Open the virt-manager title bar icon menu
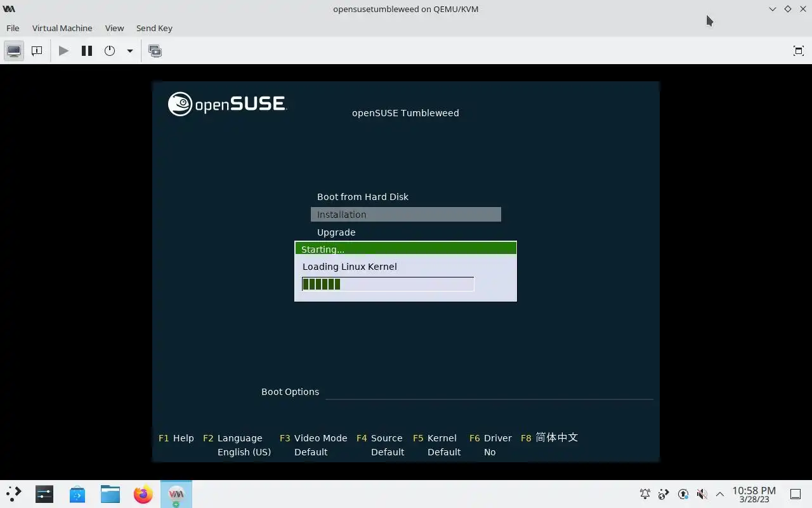Screen dimensions: 812x508 coord(9,9)
